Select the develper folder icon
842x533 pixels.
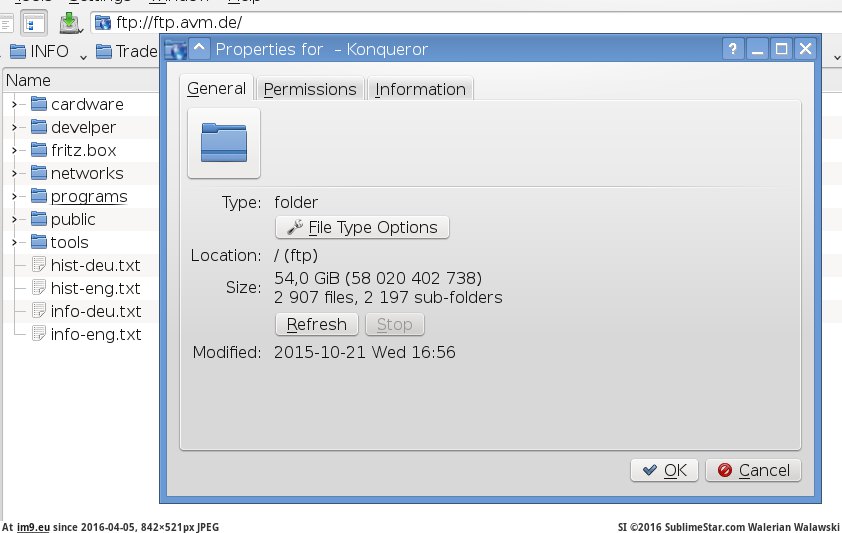tap(39, 127)
